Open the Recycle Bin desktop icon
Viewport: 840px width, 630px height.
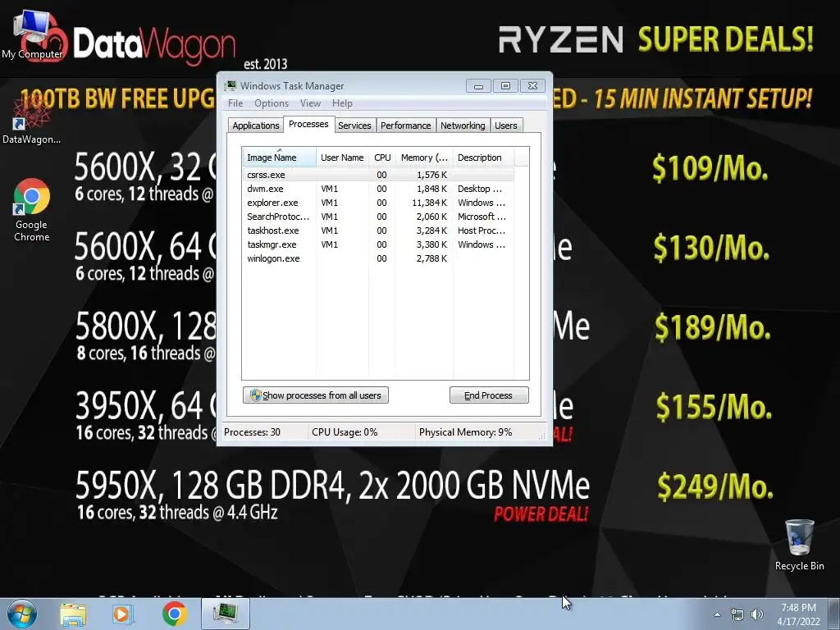click(799, 545)
